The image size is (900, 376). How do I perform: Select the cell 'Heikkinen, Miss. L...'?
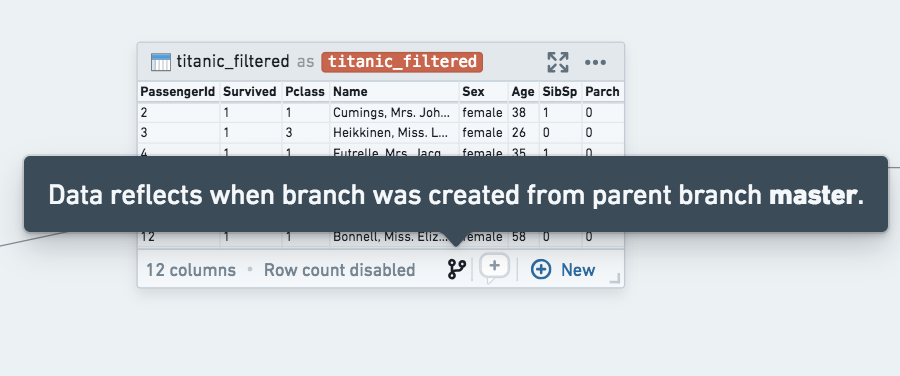click(394, 133)
